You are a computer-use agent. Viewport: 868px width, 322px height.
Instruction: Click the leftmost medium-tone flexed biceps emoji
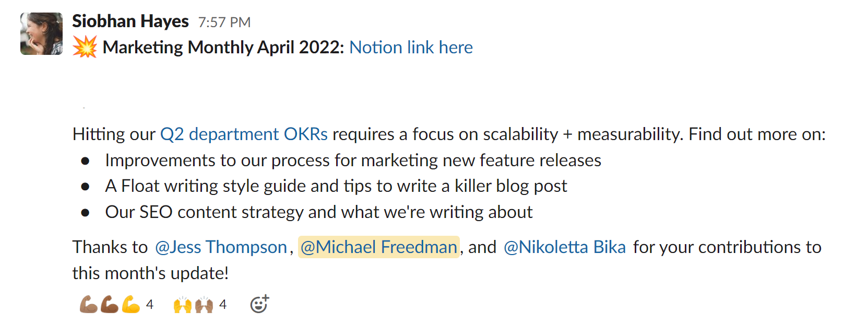pyautogui.click(x=88, y=304)
